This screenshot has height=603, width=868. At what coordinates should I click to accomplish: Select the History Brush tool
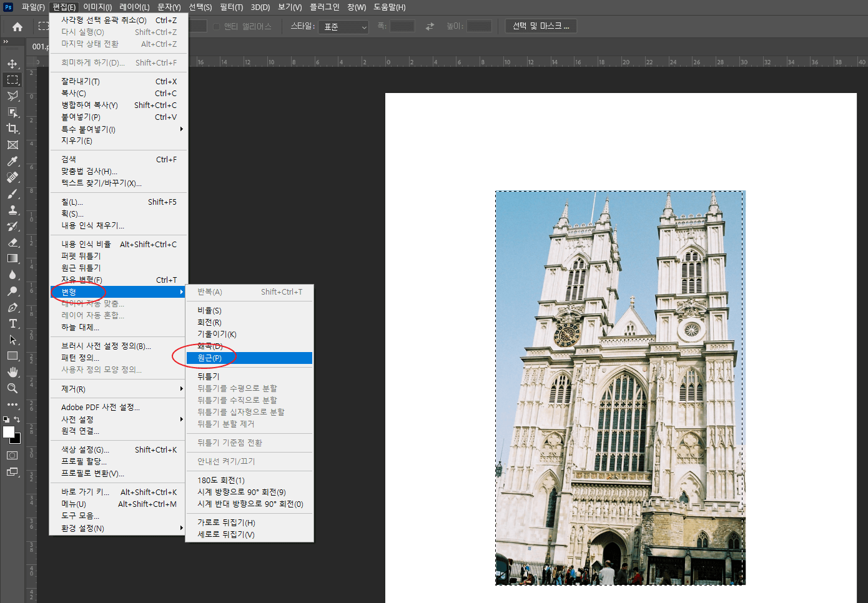[12, 226]
